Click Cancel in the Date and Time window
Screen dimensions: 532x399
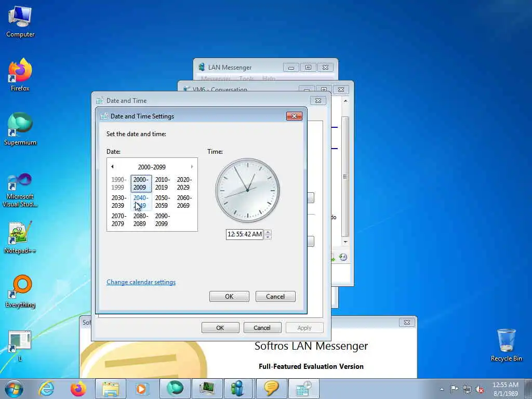(x=262, y=328)
